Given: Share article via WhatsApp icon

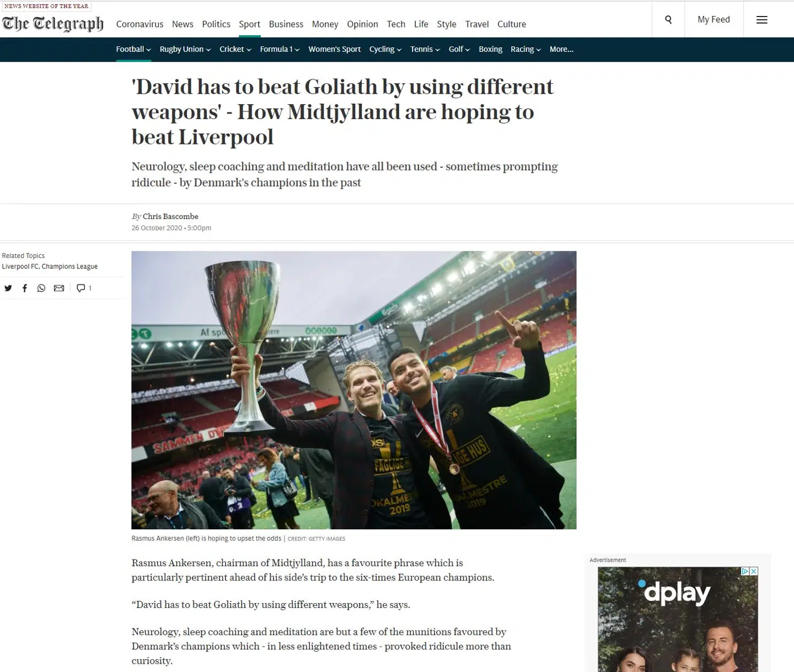Looking at the screenshot, I should coord(41,288).
